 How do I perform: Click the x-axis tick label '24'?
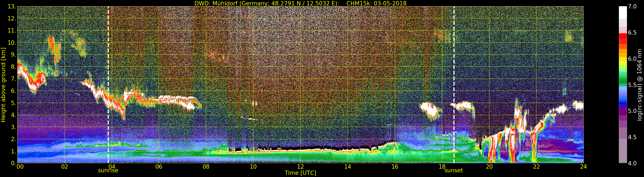click(x=583, y=167)
